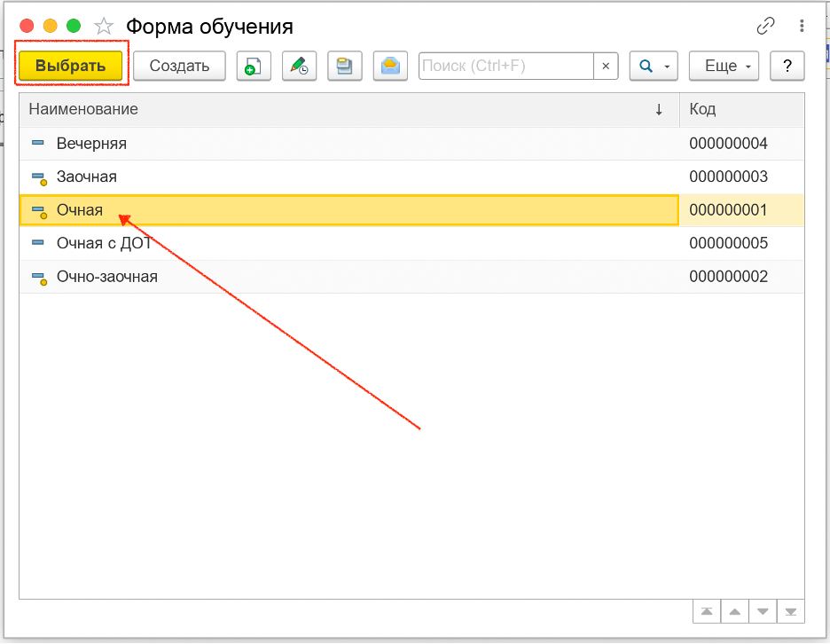Select the Очная с ДОТ row

point(411,244)
